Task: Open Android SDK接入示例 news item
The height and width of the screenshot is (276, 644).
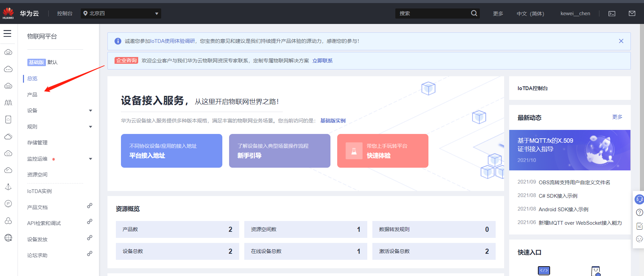Action: [x=563, y=210]
